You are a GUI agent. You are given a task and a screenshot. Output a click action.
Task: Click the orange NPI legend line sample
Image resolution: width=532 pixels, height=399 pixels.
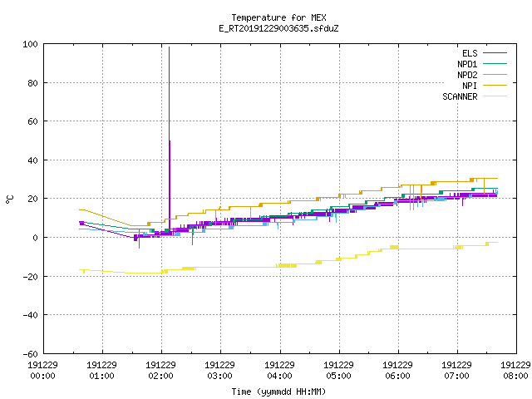point(495,86)
